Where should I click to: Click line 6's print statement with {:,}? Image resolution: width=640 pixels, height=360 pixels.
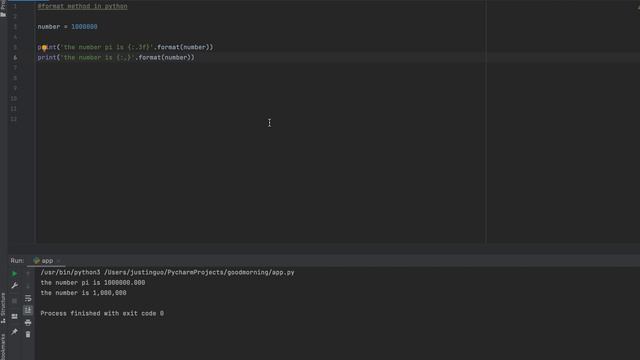pyautogui.click(x=116, y=58)
